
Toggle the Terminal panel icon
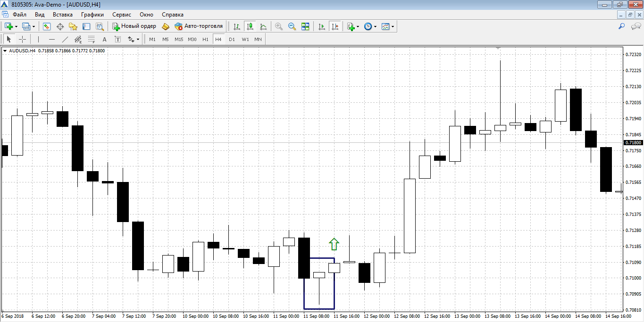pyautogui.click(x=86, y=26)
